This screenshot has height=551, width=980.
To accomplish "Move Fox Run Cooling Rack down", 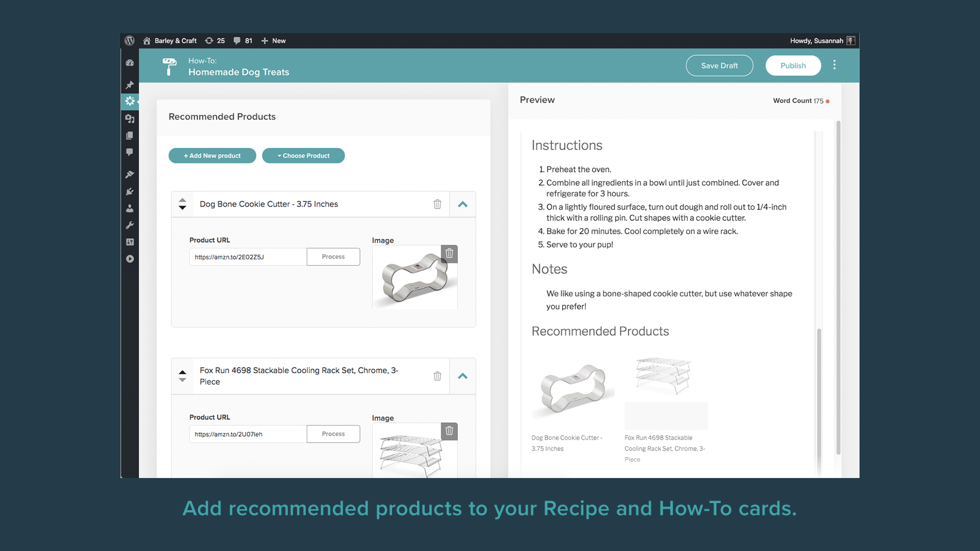I will tap(182, 380).
